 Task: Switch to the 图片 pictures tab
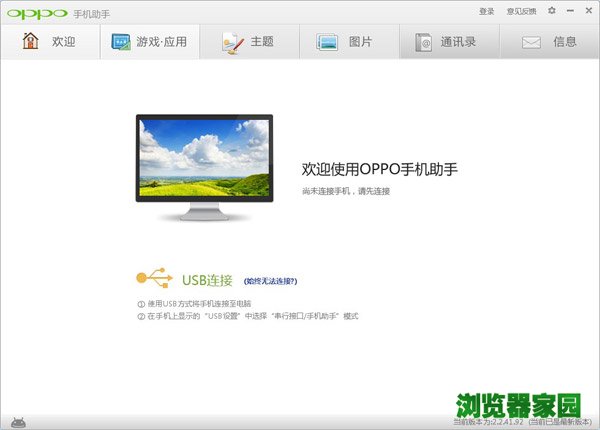coord(349,42)
